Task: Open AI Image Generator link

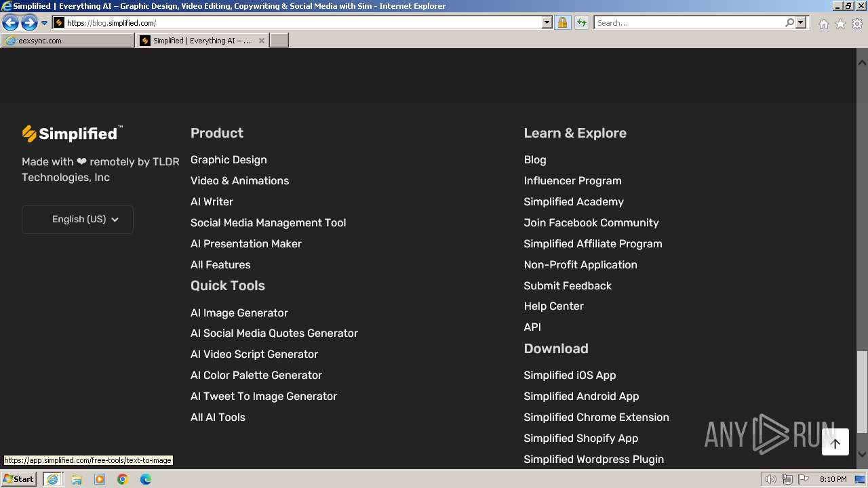Action: coord(239,313)
